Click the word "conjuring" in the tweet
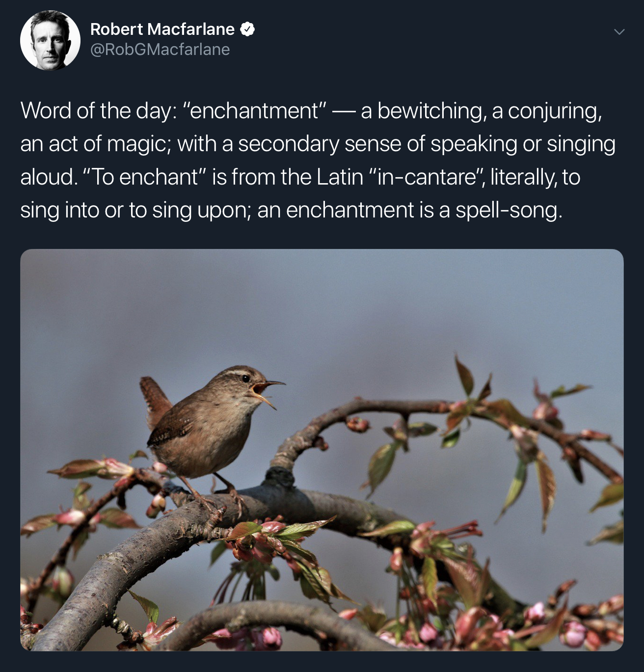The height and width of the screenshot is (672, 644). click(x=554, y=111)
